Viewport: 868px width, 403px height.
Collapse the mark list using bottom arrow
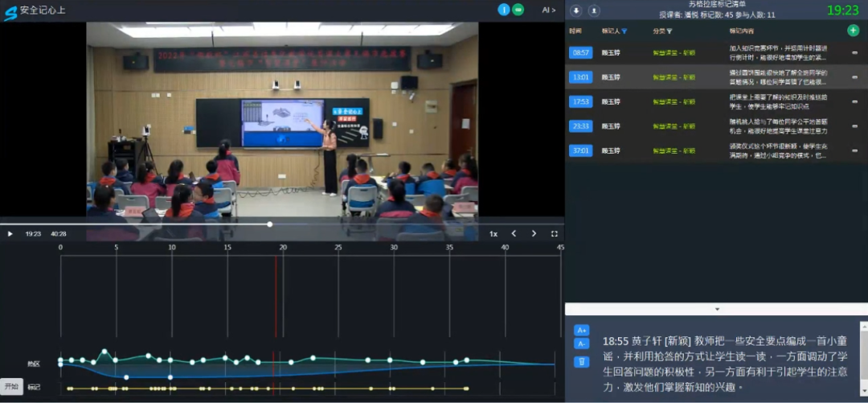[x=716, y=309]
